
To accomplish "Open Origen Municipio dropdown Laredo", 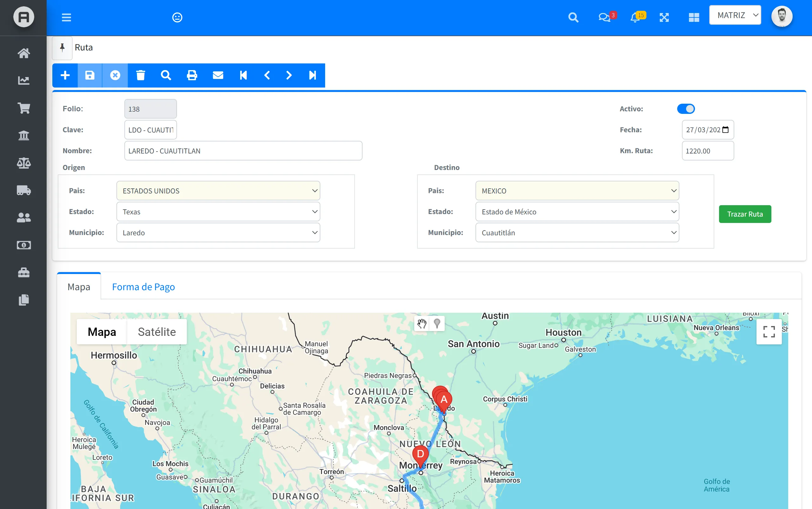I will [x=218, y=233].
